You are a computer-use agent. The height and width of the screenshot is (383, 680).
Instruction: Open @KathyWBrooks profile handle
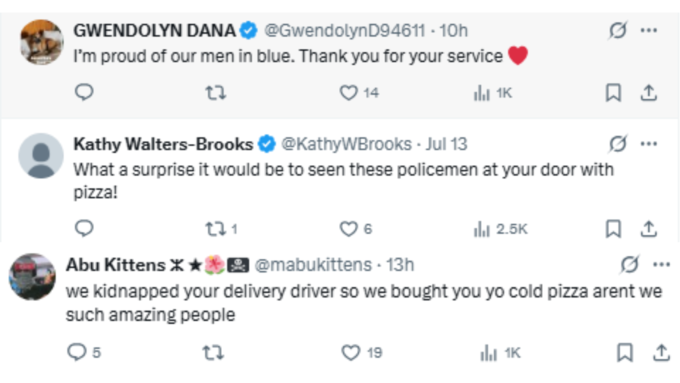click(x=347, y=144)
